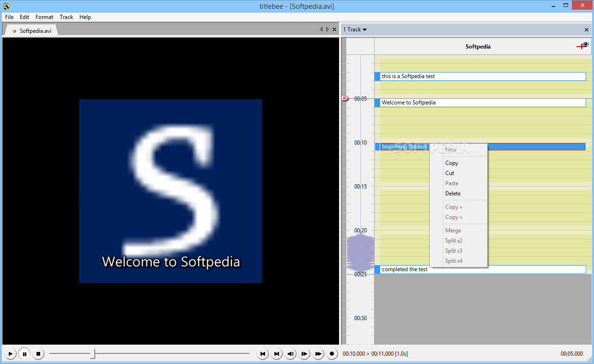Choose Split x2 in the context menu
The height and width of the screenshot is (364, 594).
coord(458,241)
